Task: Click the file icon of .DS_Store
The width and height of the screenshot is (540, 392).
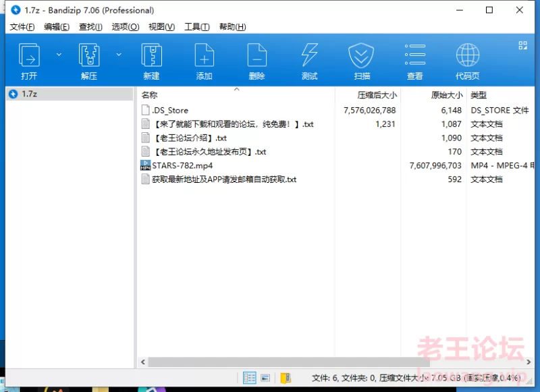Action: click(x=146, y=110)
